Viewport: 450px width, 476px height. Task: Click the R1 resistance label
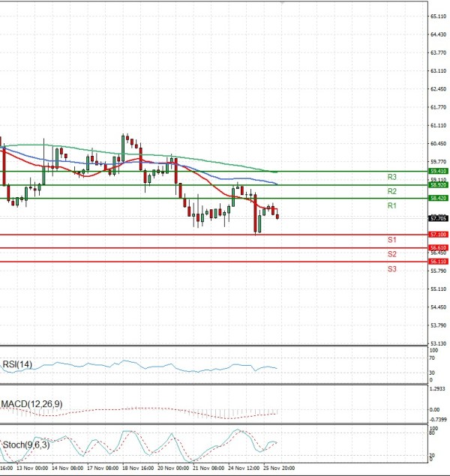coord(391,205)
